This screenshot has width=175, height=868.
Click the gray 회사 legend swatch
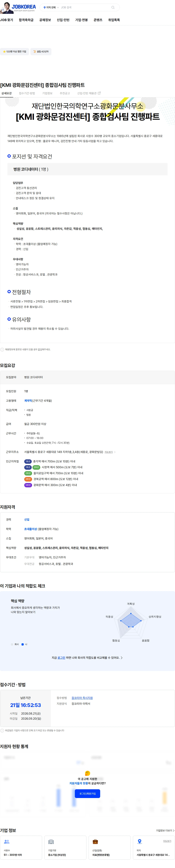point(12,644)
